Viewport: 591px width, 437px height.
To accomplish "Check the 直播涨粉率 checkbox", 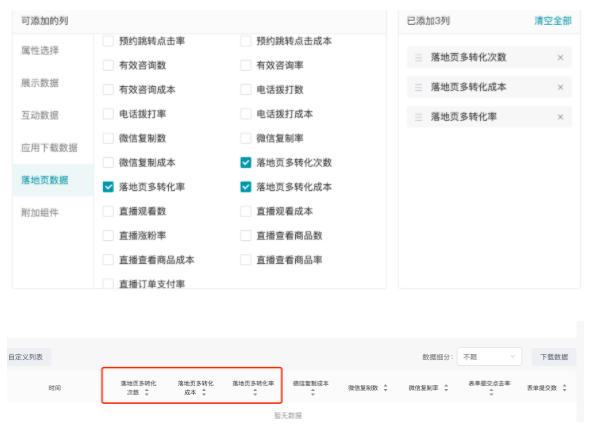I will point(108,236).
